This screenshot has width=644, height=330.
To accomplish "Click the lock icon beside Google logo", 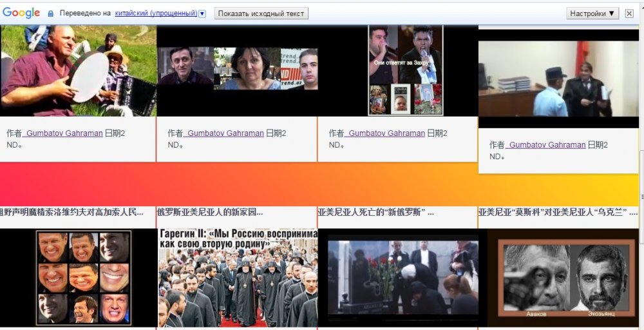I will click(x=52, y=14).
